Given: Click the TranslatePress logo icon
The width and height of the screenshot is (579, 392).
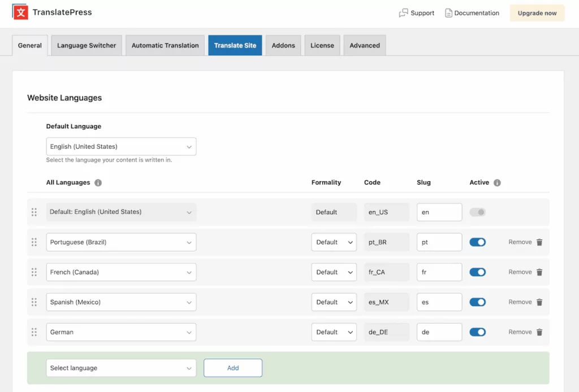Looking at the screenshot, I should tap(20, 12).
